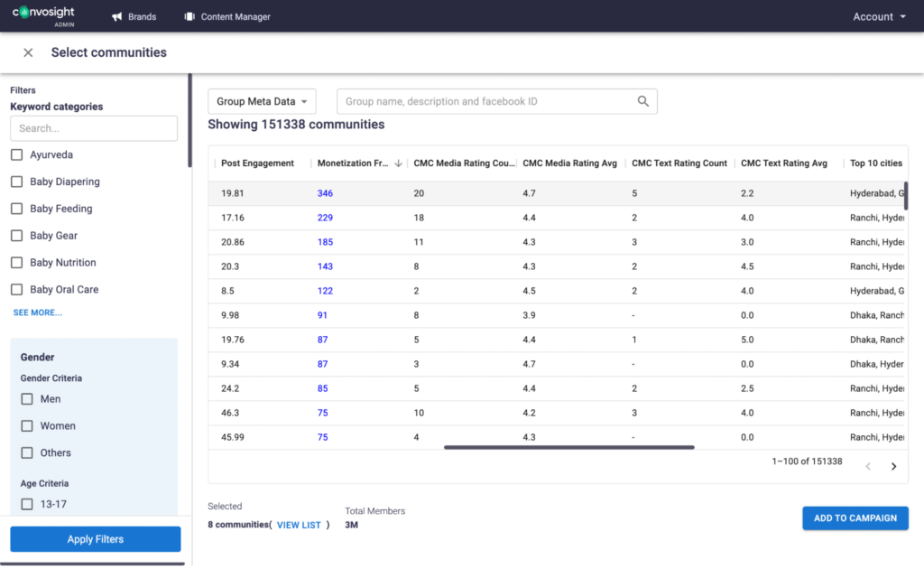Open the Account dropdown menu
Image resolution: width=924 pixels, height=578 pixels.
tap(879, 16)
